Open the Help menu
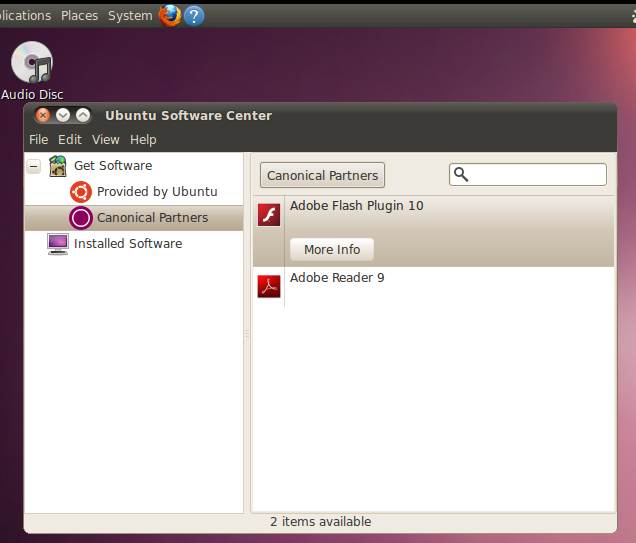 coord(143,140)
